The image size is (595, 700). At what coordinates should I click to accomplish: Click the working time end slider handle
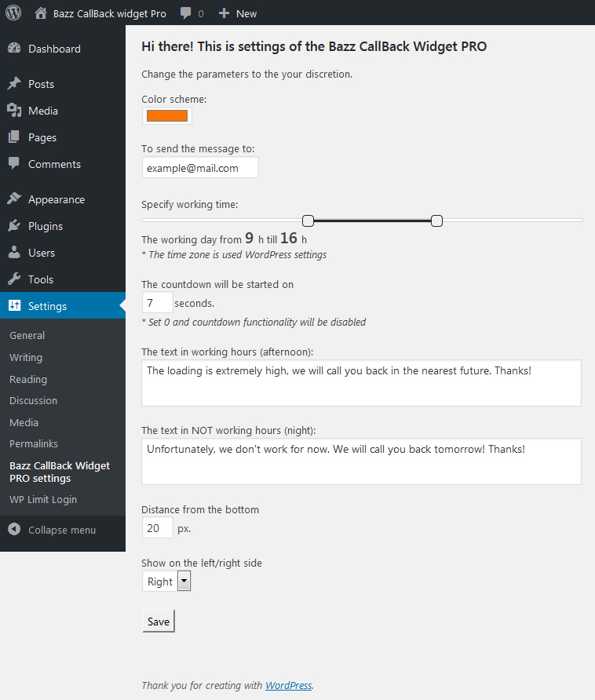point(437,221)
